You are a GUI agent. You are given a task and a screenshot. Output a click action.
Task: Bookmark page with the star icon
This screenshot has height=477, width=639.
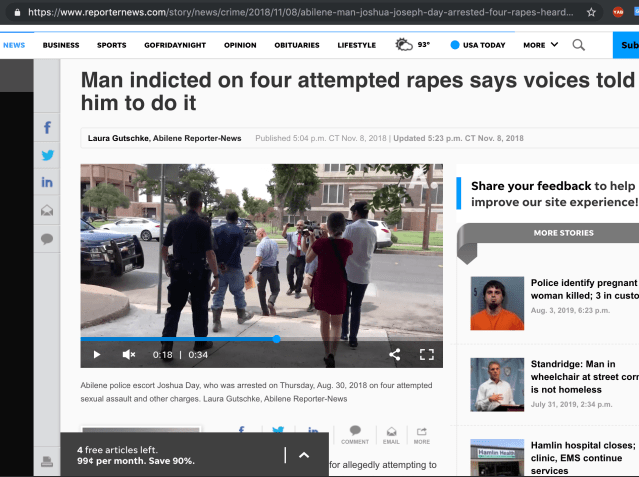pos(591,12)
